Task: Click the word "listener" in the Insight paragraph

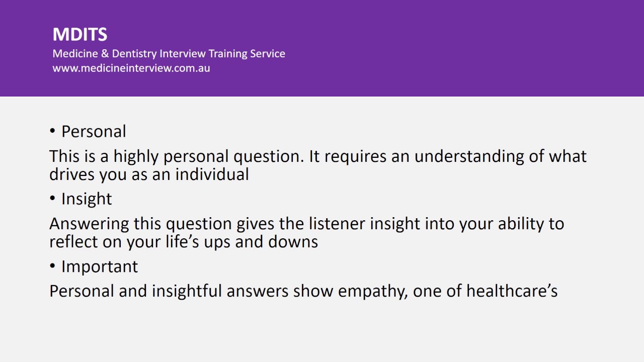Action: 337,224
